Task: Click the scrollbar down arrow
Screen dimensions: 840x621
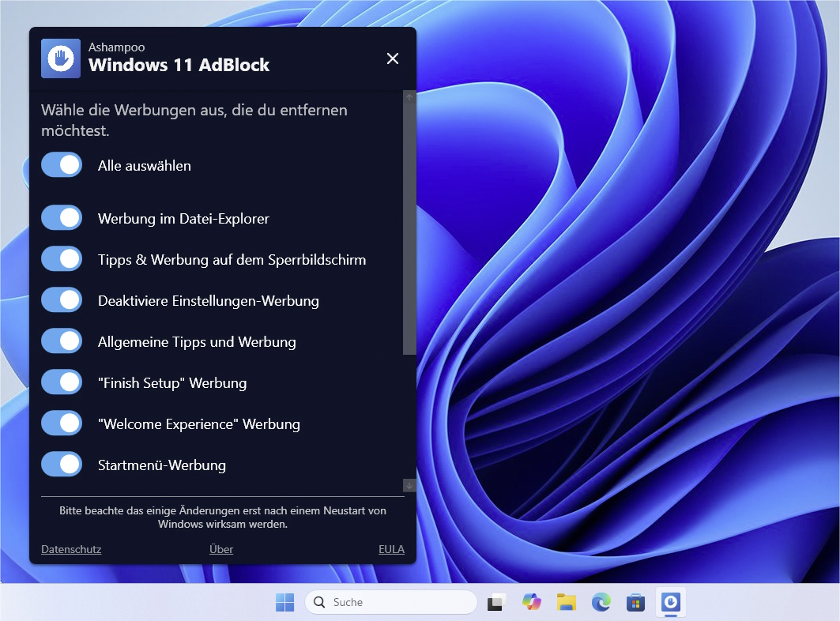Action: 409,485
